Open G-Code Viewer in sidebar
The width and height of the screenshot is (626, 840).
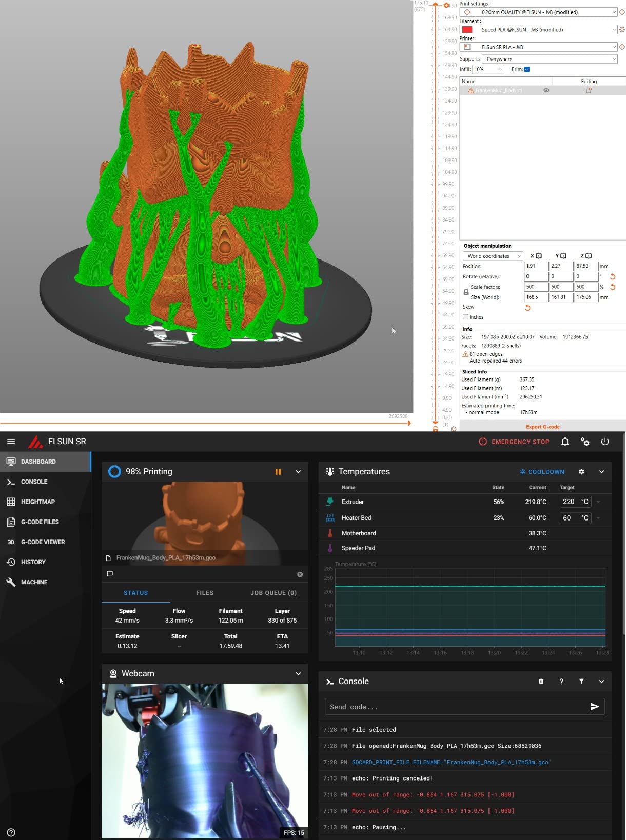point(46,542)
